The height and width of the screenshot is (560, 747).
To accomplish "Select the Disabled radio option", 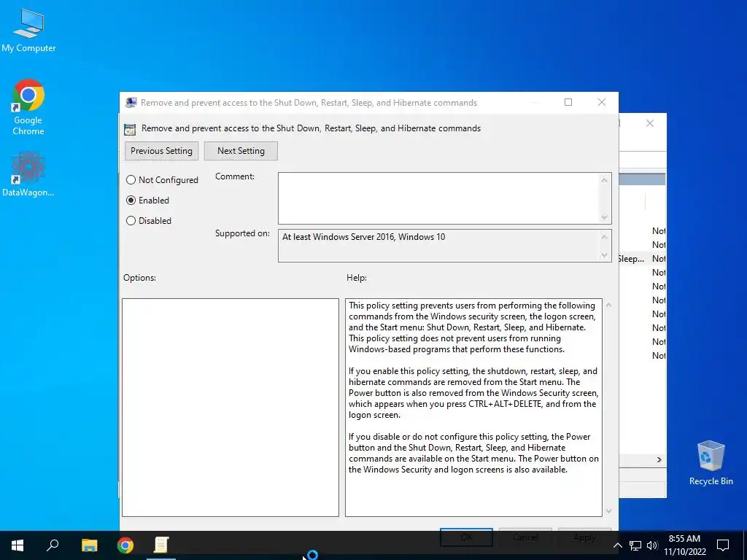I will click(149, 221).
